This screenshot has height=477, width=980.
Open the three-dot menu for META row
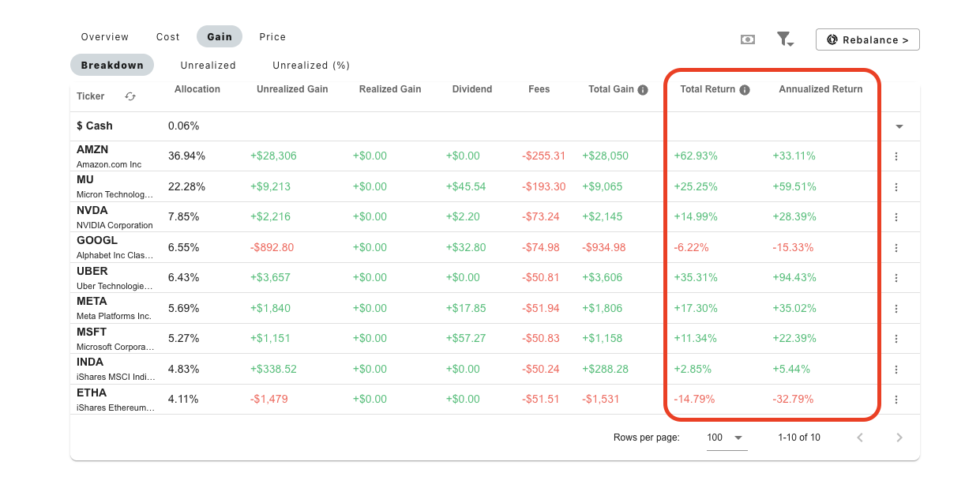pyautogui.click(x=896, y=308)
